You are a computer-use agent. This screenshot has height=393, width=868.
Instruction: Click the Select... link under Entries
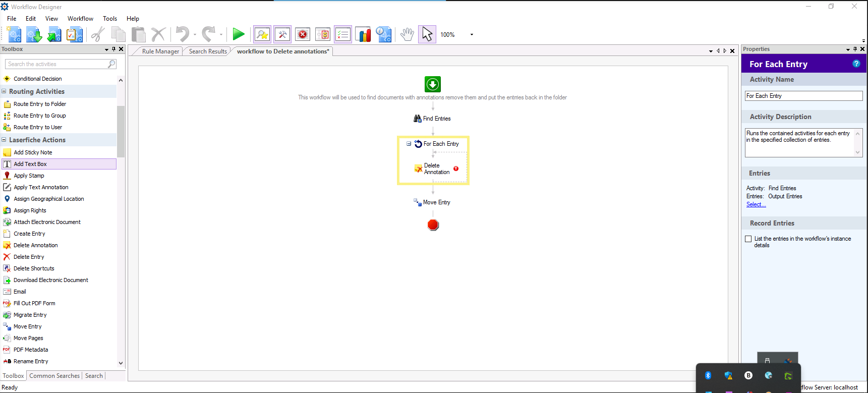(756, 204)
